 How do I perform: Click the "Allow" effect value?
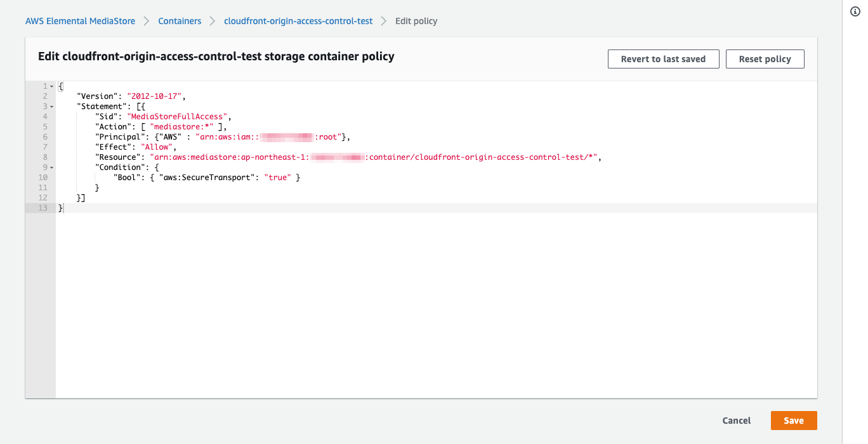[157, 147]
